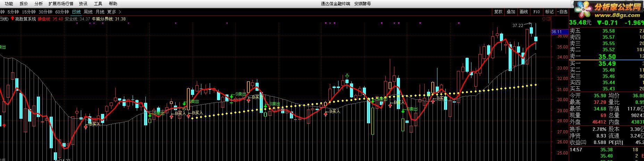This screenshot has height=161, width=644.
Task: Click the 35.48元 current price
Action: (580, 23)
